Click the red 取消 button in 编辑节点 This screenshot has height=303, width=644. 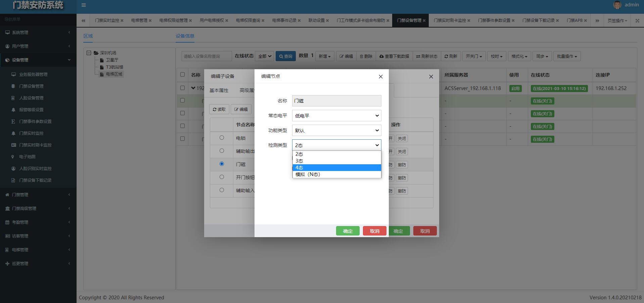click(374, 231)
